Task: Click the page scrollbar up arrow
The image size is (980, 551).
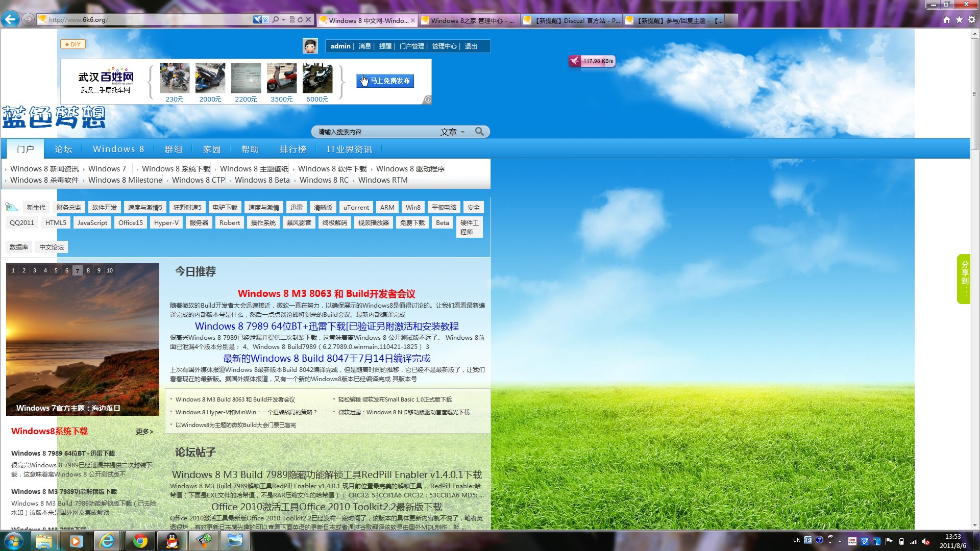Action: click(x=975, y=33)
